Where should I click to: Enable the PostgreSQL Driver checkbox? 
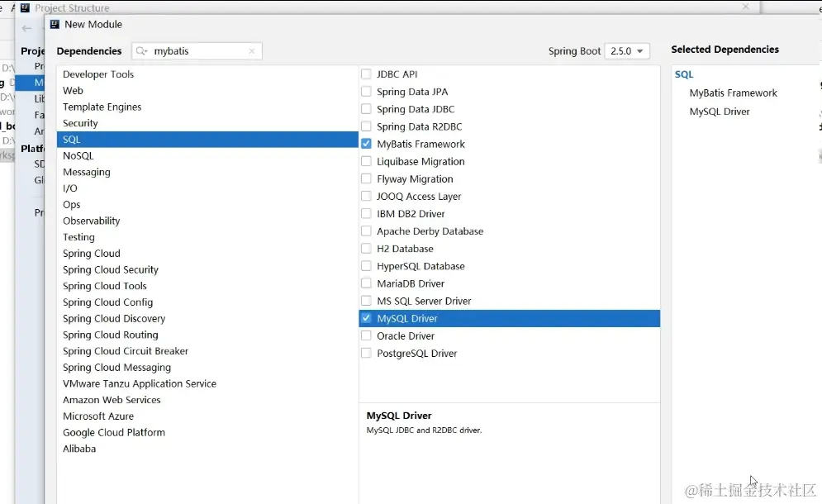(x=366, y=354)
